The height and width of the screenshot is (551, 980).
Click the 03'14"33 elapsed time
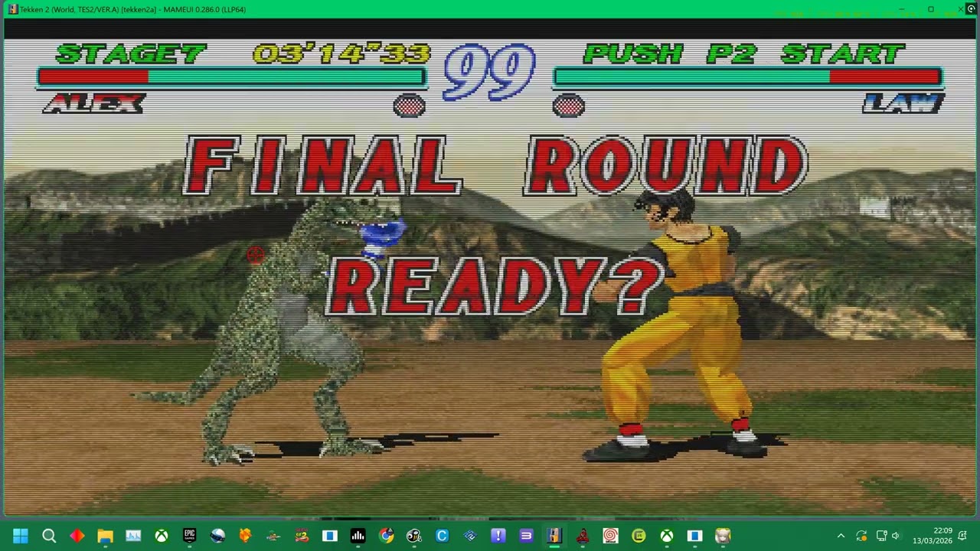[x=341, y=54]
